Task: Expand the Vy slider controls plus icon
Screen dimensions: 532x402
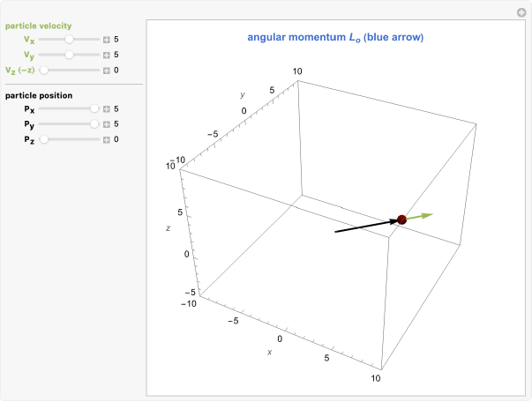Action: [x=107, y=55]
